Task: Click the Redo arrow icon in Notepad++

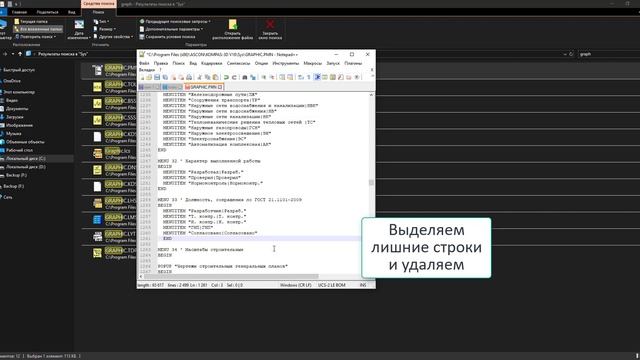Action: (234, 77)
